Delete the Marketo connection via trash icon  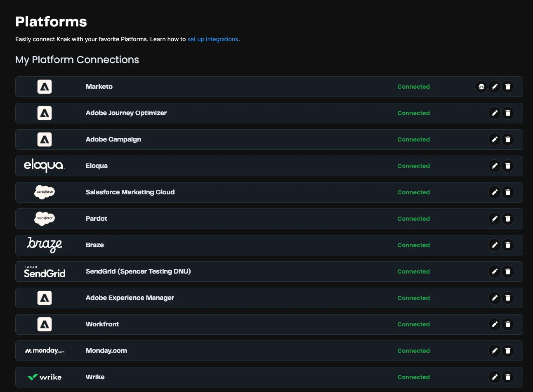coord(508,87)
